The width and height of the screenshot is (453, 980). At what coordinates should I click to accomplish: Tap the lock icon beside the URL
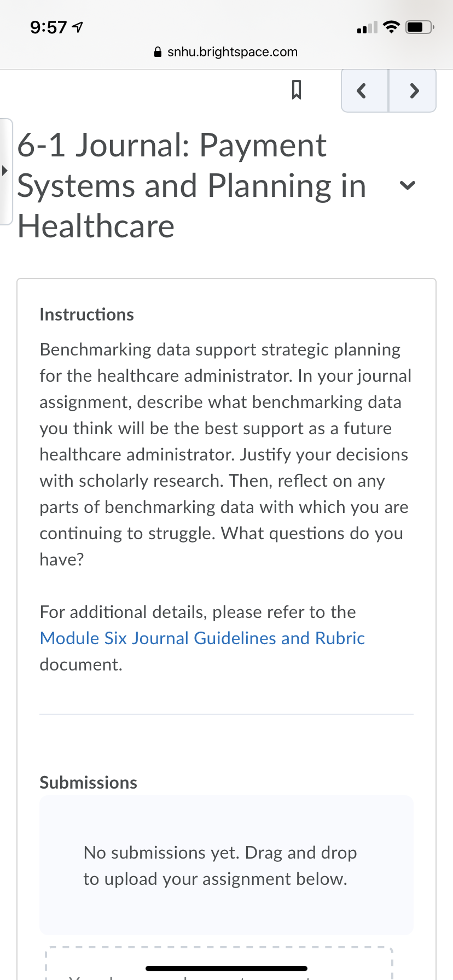click(158, 52)
